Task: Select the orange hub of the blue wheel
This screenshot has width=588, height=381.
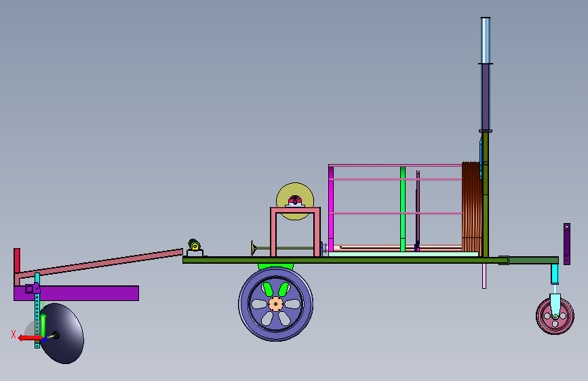Action: point(275,304)
